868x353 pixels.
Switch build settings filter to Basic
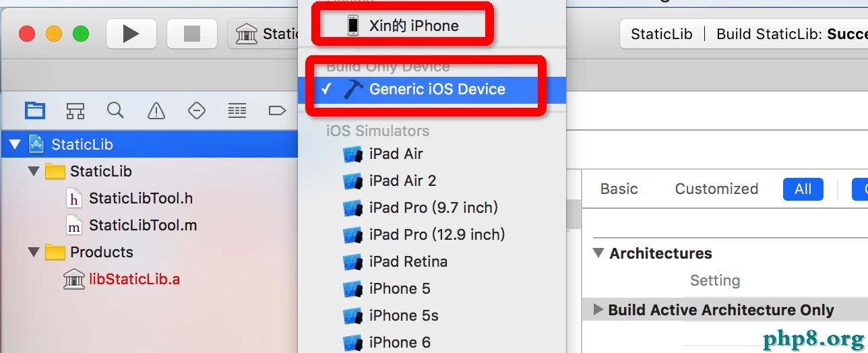click(x=619, y=189)
